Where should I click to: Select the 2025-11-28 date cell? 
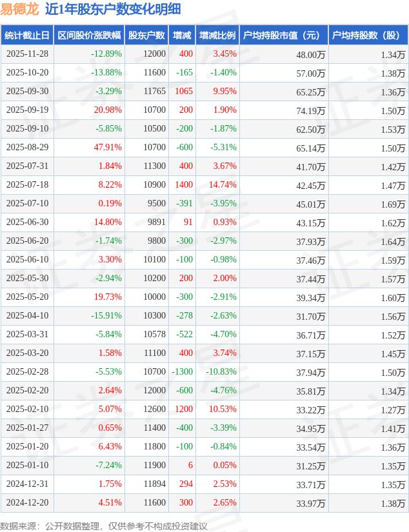point(27,54)
